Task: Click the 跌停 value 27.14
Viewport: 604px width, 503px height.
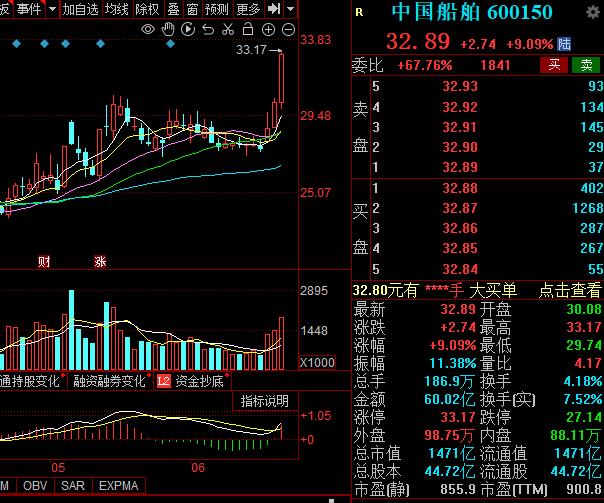Action: tap(584, 417)
